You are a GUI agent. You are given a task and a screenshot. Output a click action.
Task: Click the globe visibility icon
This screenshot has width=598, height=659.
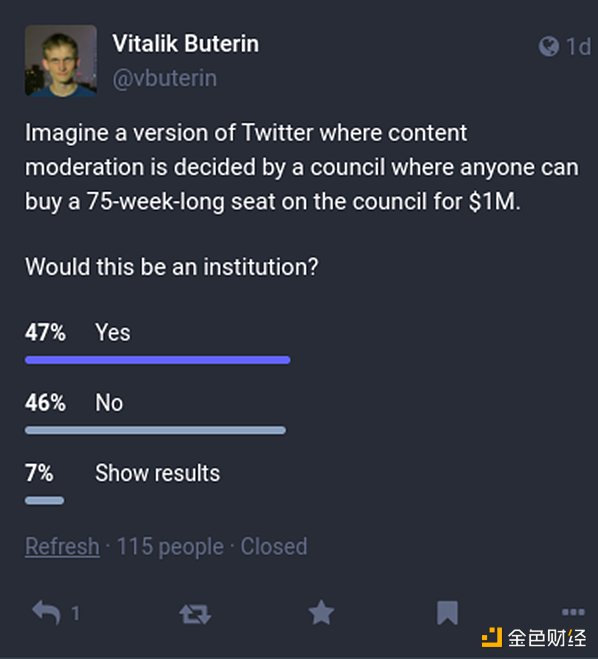(549, 46)
